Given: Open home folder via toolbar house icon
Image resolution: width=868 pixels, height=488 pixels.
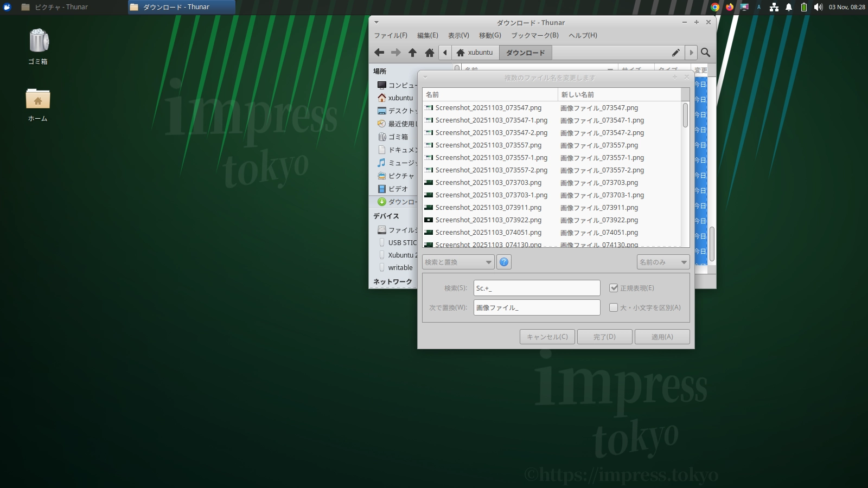Looking at the screenshot, I should [x=429, y=53].
